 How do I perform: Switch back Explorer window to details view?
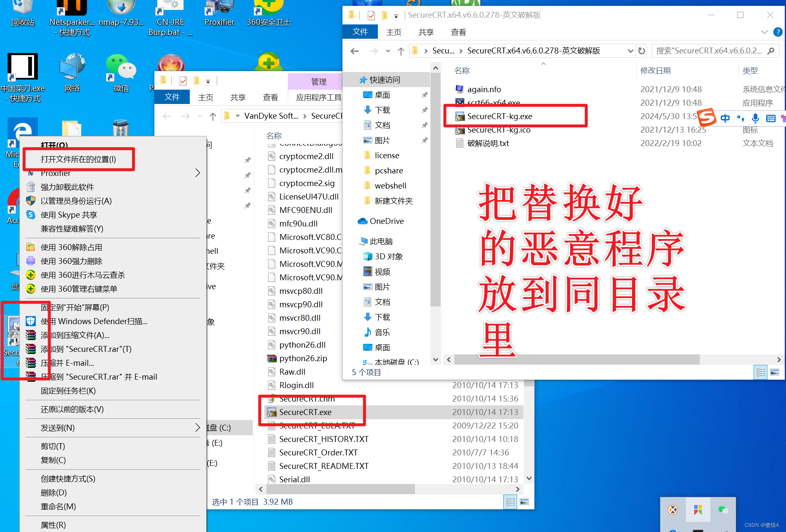pyautogui.click(x=510, y=502)
